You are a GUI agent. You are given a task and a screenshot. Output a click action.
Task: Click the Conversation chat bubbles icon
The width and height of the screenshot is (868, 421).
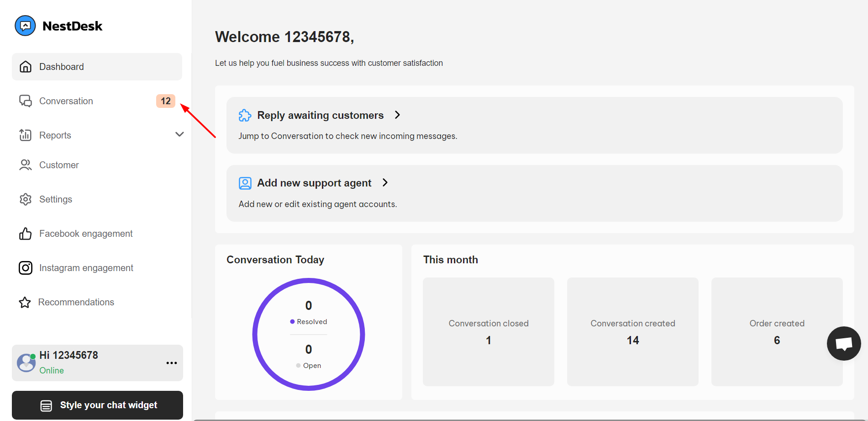26,101
